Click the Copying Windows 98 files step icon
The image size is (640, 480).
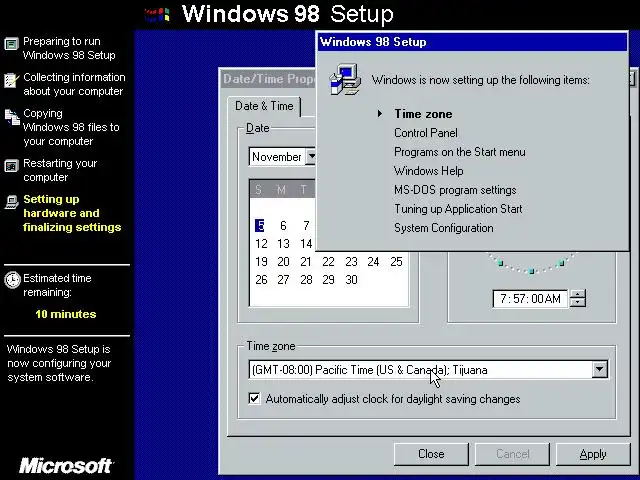[x=12, y=117]
